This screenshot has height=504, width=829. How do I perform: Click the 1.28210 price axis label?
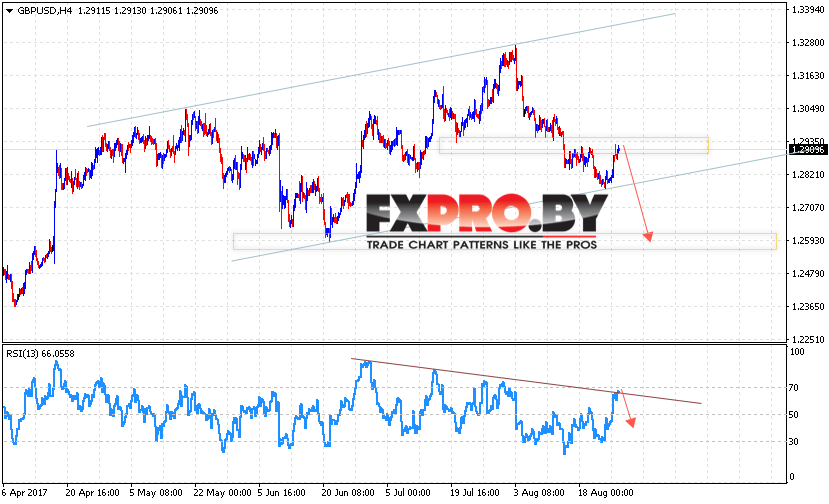coord(808,175)
